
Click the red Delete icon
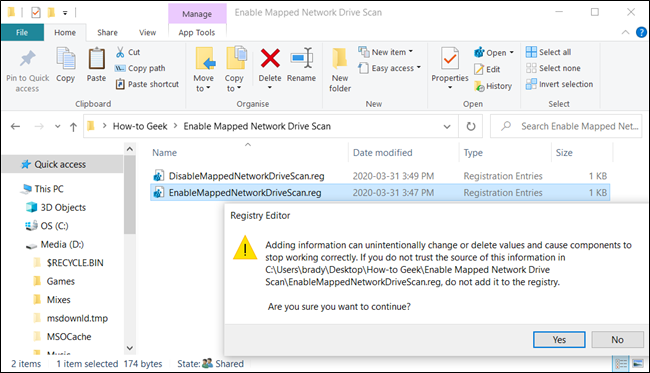(x=270, y=58)
